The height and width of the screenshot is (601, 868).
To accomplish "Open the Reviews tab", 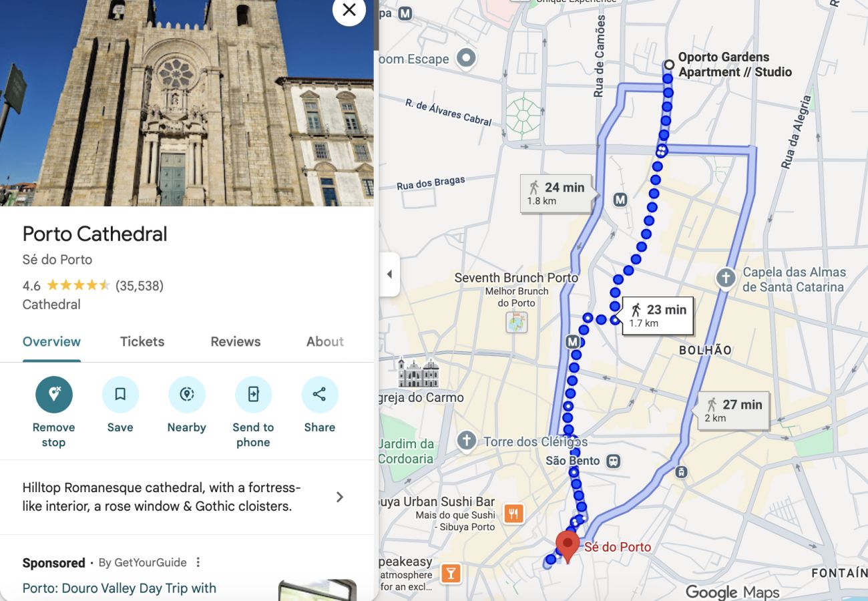I will click(235, 341).
